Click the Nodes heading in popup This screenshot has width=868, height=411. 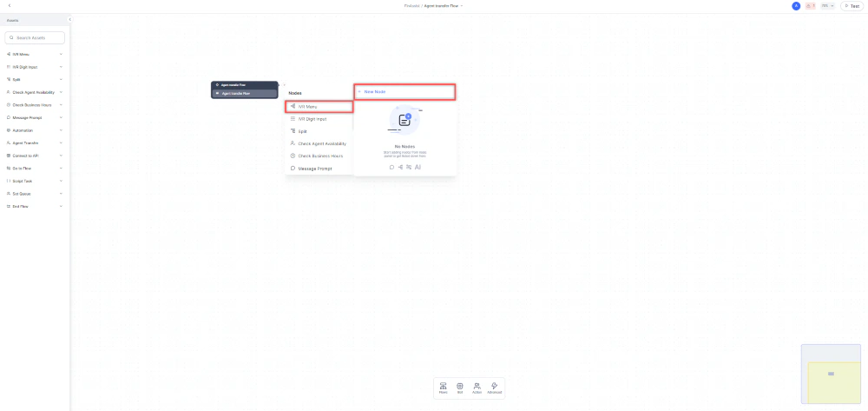coord(295,93)
